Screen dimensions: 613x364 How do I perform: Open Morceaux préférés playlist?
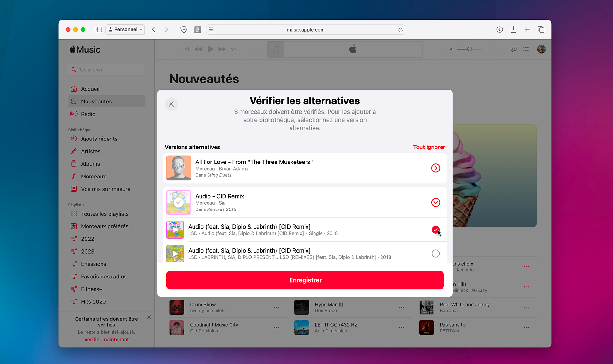click(106, 226)
